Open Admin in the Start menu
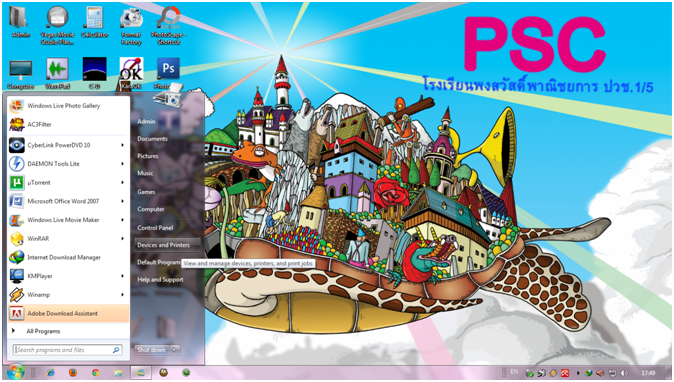Viewport: 674px width, 382px height. pyautogui.click(x=146, y=122)
